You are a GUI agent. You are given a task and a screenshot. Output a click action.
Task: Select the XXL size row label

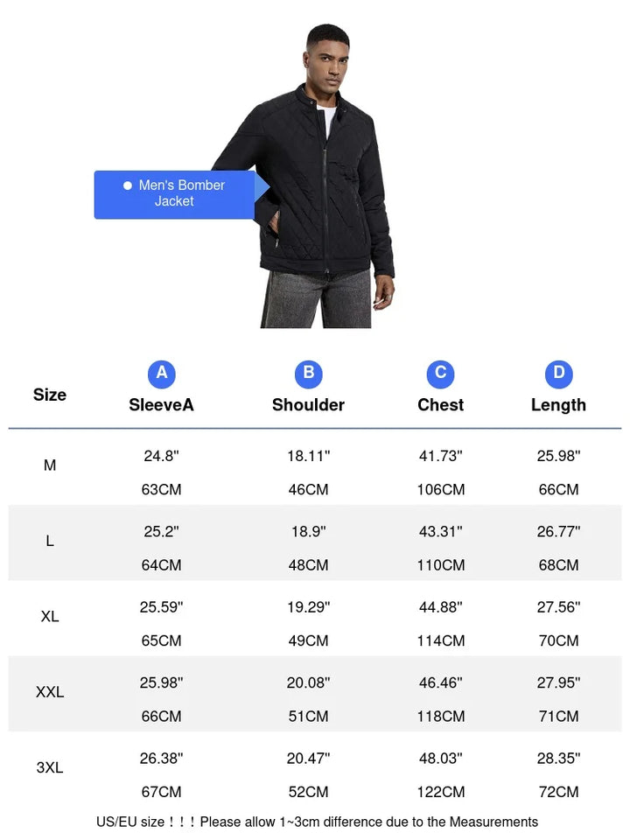(50, 692)
